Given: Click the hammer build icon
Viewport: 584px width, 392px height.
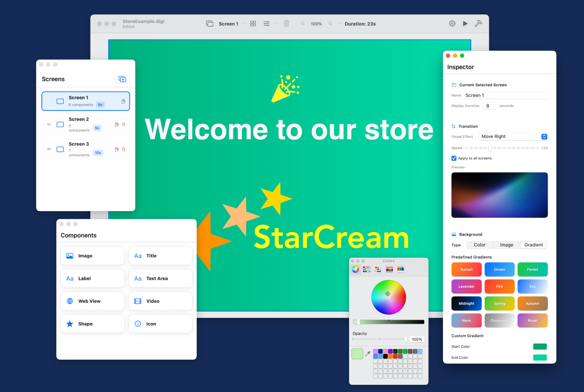Looking at the screenshot, I should click(x=478, y=24).
